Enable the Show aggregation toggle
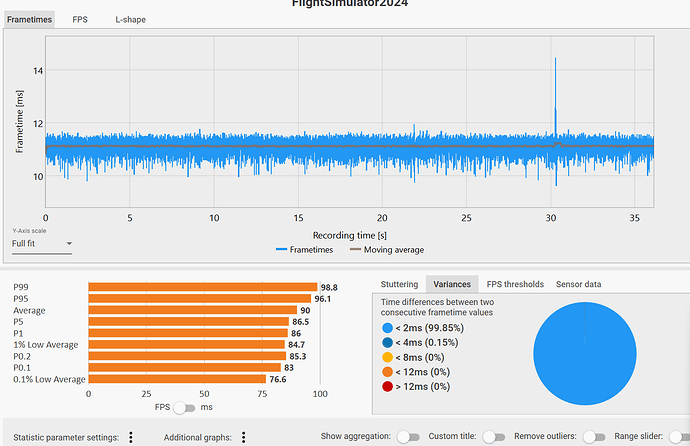The height and width of the screenshot is (446, 690). coord(408,437)
